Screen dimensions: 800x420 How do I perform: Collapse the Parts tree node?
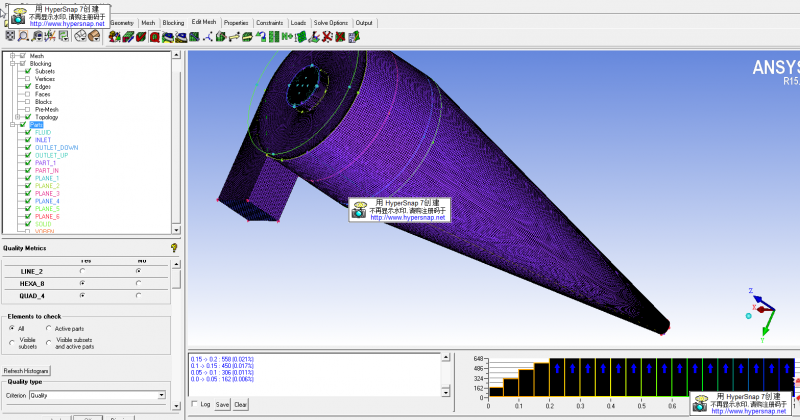(13, 125)
